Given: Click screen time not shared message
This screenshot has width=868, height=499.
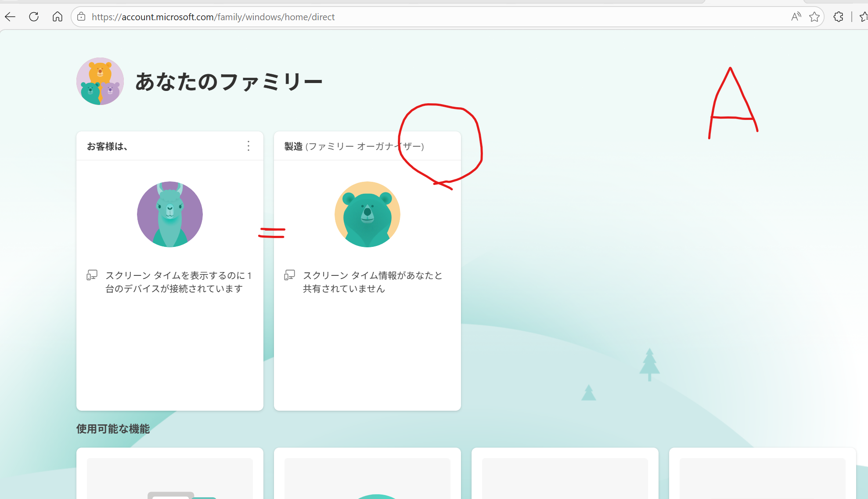Looking at the screenshot, I should tap(373, 282).
